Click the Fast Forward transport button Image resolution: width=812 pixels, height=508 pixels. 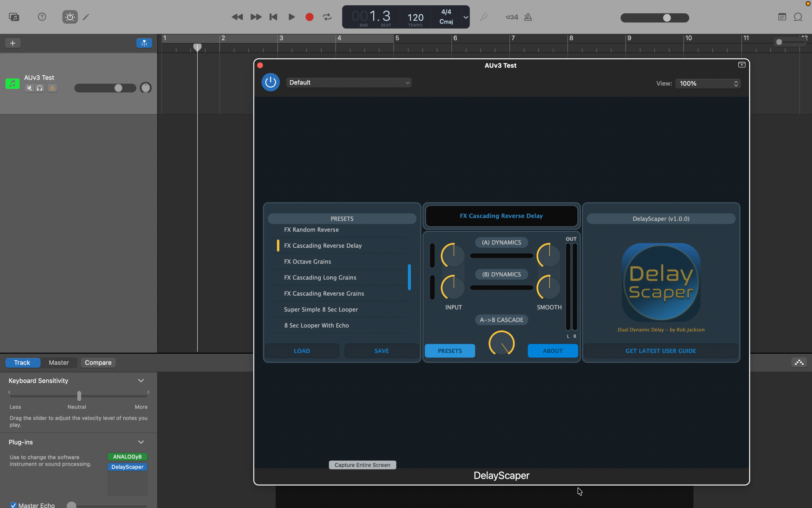coord(256,17)
